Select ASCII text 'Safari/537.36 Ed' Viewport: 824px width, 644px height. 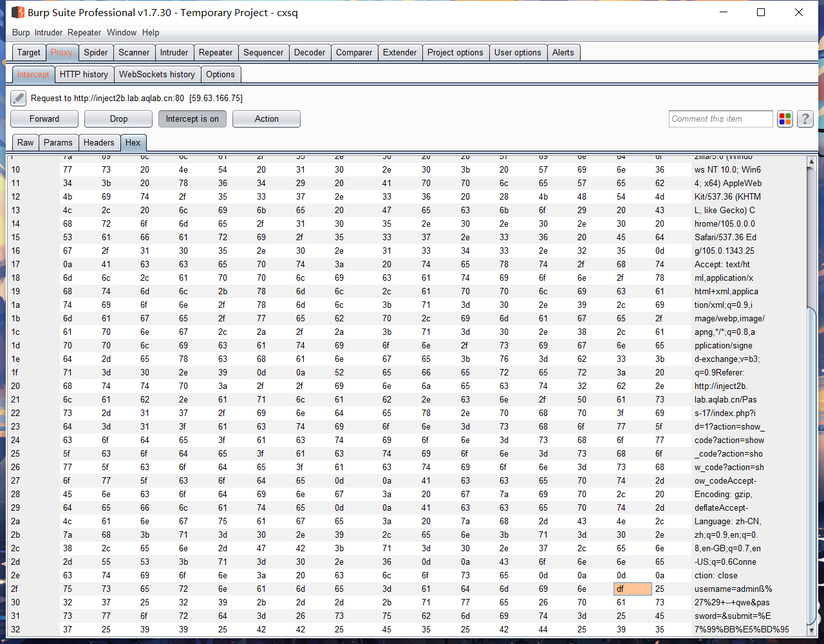point(726,237)
